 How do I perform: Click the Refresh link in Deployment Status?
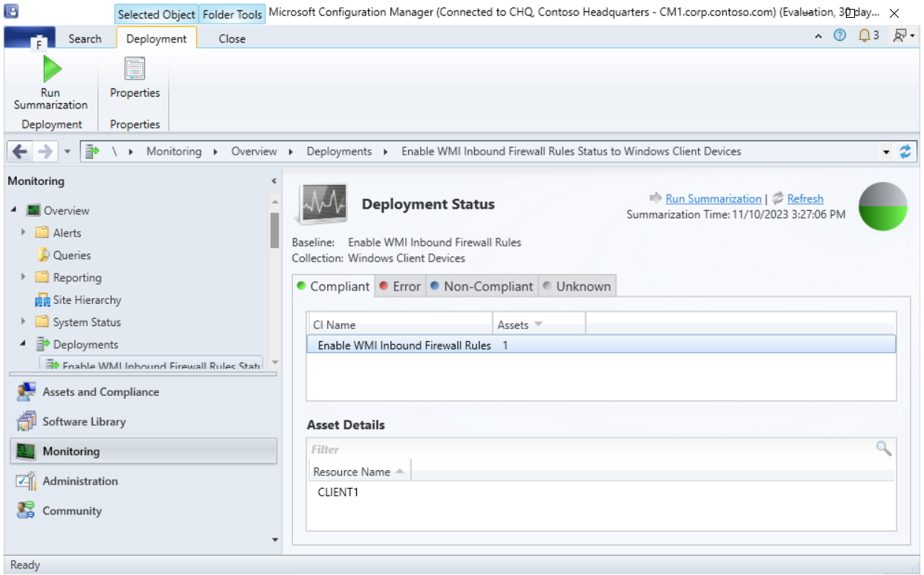click(805, 199)
